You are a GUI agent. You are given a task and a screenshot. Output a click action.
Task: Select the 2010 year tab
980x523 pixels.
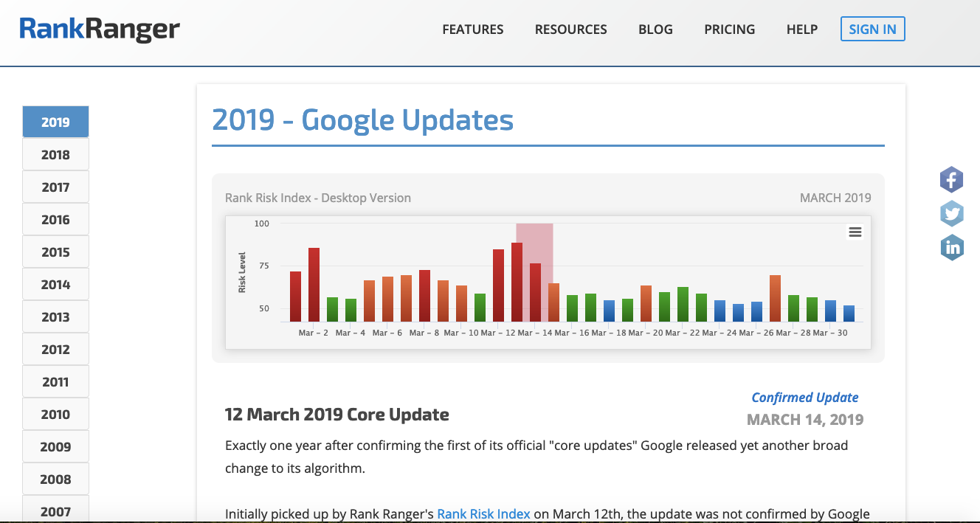point(55,415)
